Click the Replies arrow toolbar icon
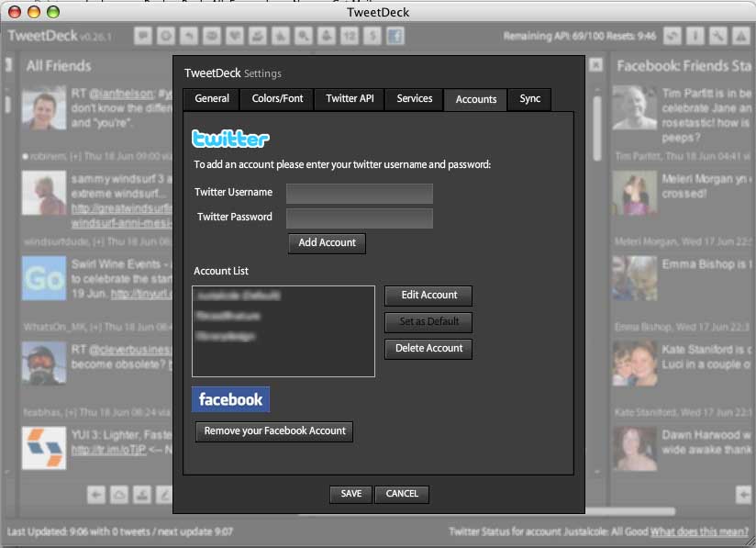This screenshot has height=548, width=756. point(189,36)
